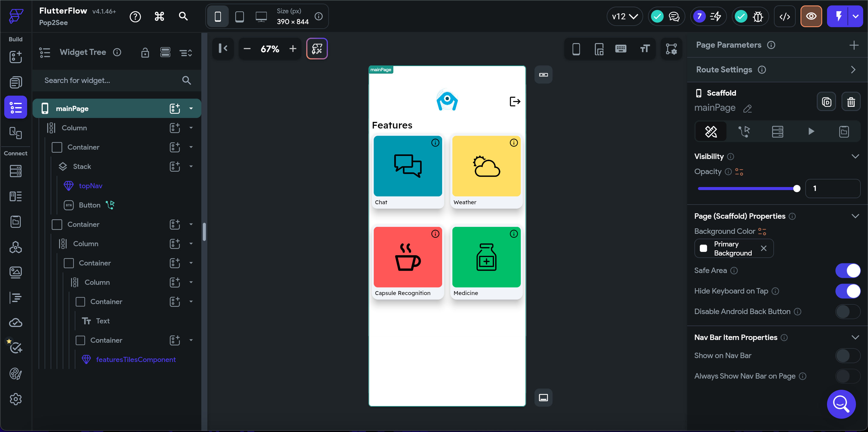The image size is (868, 432).
Task: Select featuresTilesComponent in widget tree
Action: pyautogui.click(x=135, y=360)
